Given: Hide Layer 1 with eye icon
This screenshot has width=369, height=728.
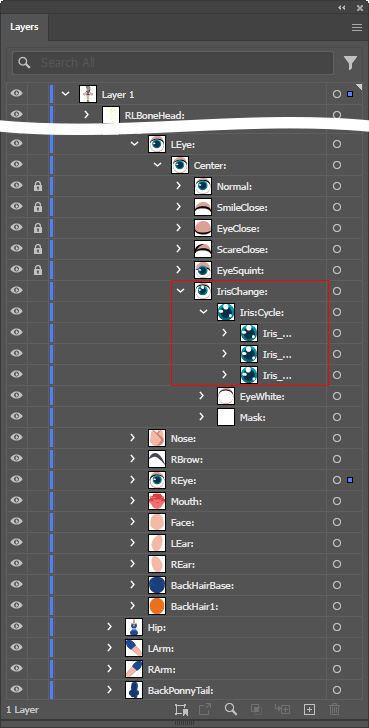Looking at the screenshot, I should point(17,94).
